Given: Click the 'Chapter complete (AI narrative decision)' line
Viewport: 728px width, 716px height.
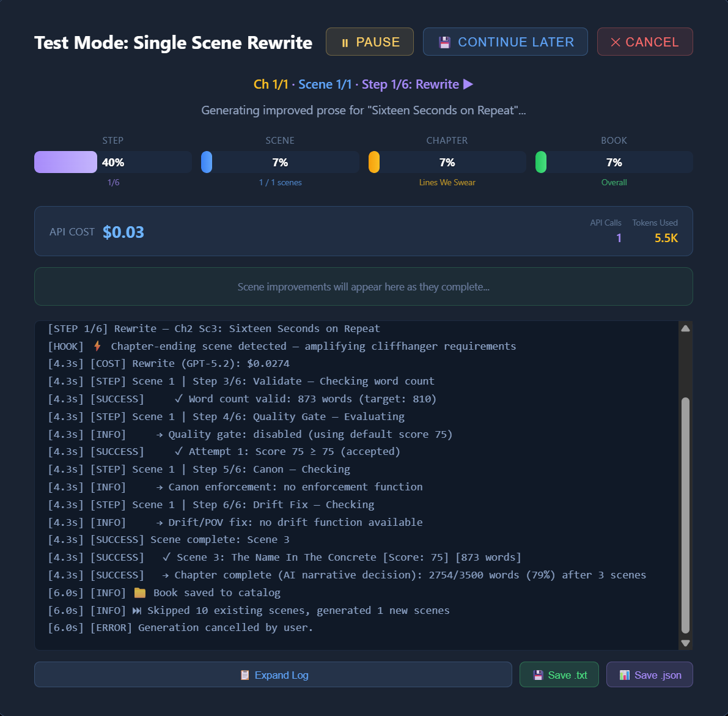Looking at the screenshot, I should 347,575.
